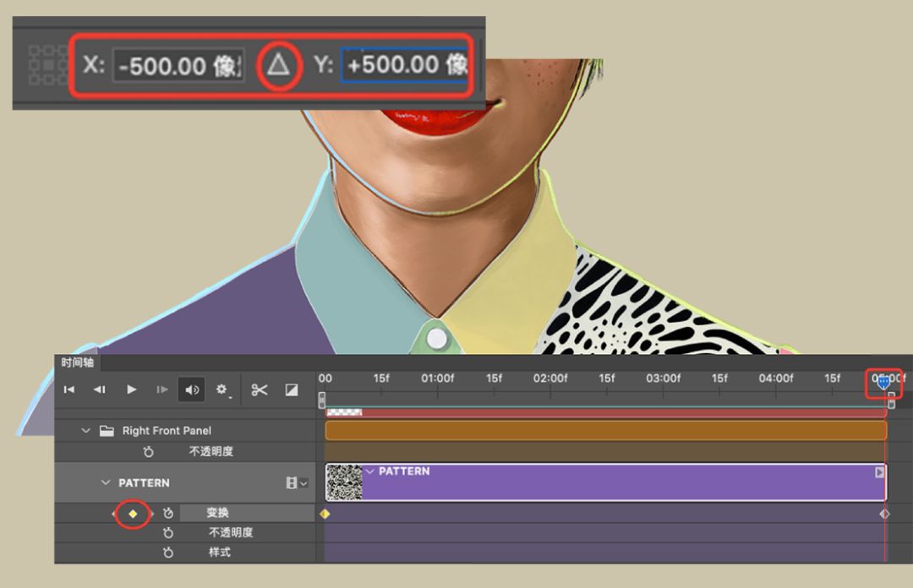Open the transitions picker icon
Viewport: 913px width, 588px height.
point(292,389)
